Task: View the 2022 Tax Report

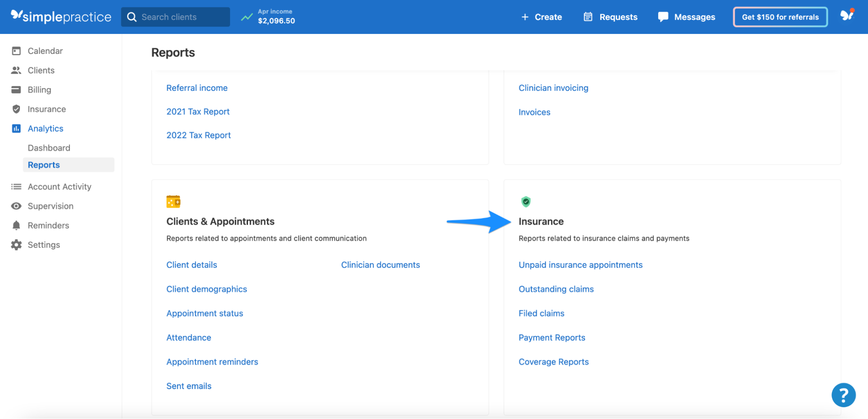Action: [198, 135]
